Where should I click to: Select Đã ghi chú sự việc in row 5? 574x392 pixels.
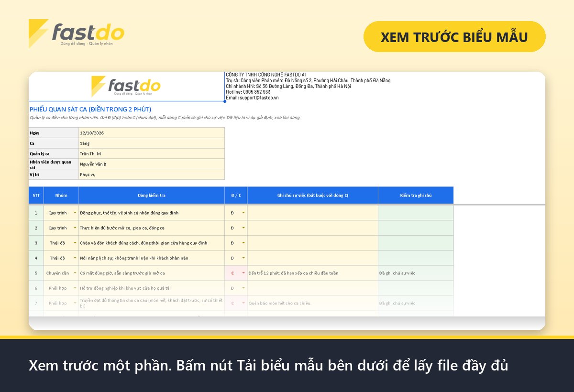(416, 273)
